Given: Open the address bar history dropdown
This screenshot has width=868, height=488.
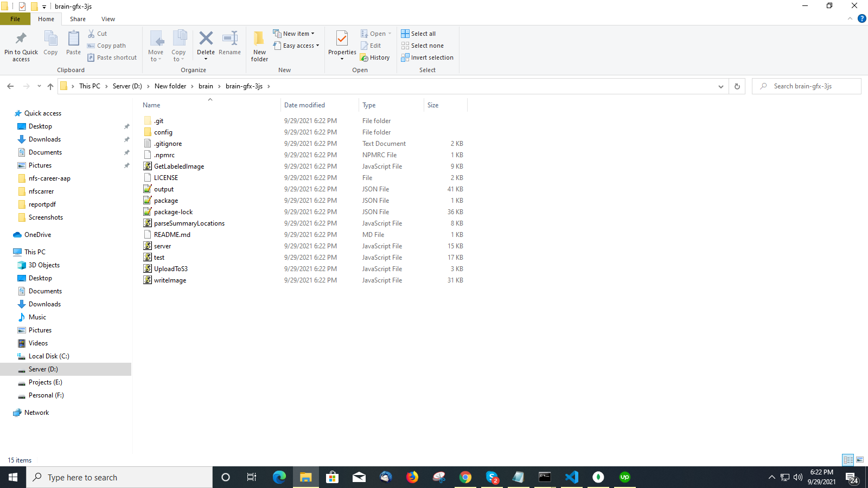Looking at the screenshot, I should coord(720,86).
